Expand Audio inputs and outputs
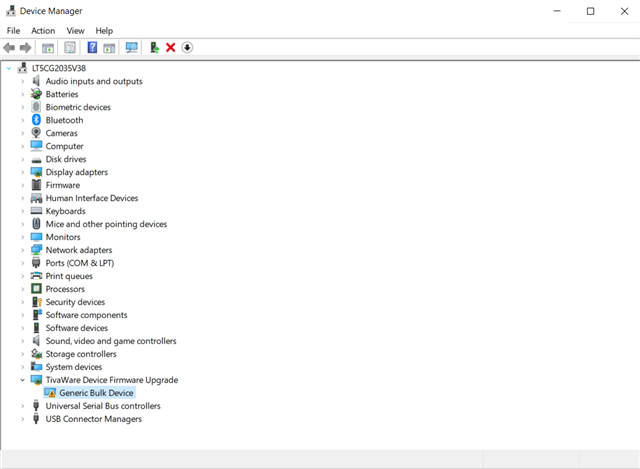 tap(23, 81)
